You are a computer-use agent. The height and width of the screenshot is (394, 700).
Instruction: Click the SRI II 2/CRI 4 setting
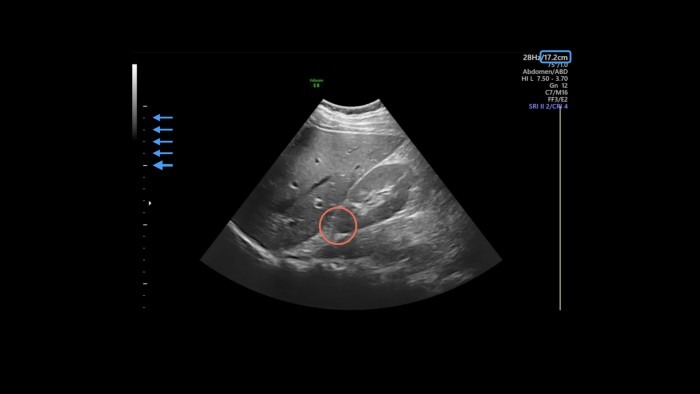click(548, 107)
